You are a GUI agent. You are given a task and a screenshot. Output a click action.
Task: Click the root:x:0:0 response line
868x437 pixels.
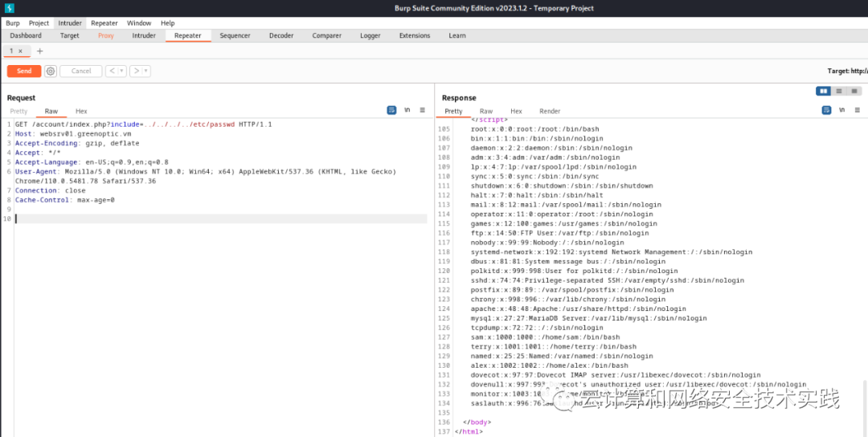[534, 129]
